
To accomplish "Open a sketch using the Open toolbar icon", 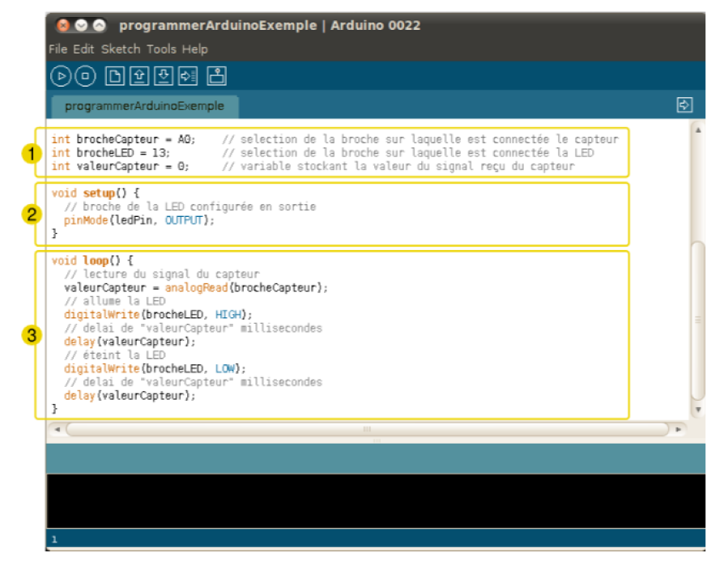I will [139, 76].
